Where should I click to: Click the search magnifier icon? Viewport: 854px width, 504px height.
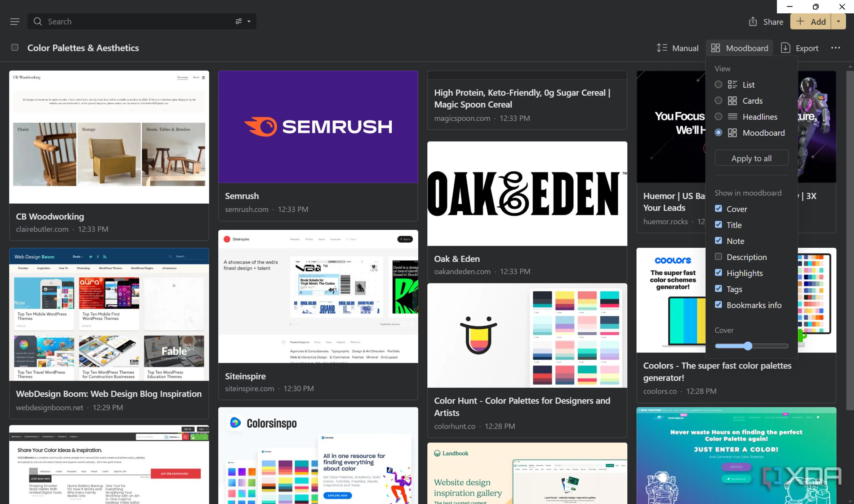[x=38, y=22]
